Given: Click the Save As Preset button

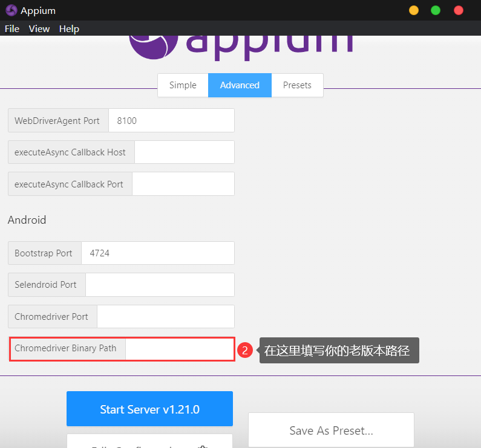Looking at the screenshot, I should point(331,430).
